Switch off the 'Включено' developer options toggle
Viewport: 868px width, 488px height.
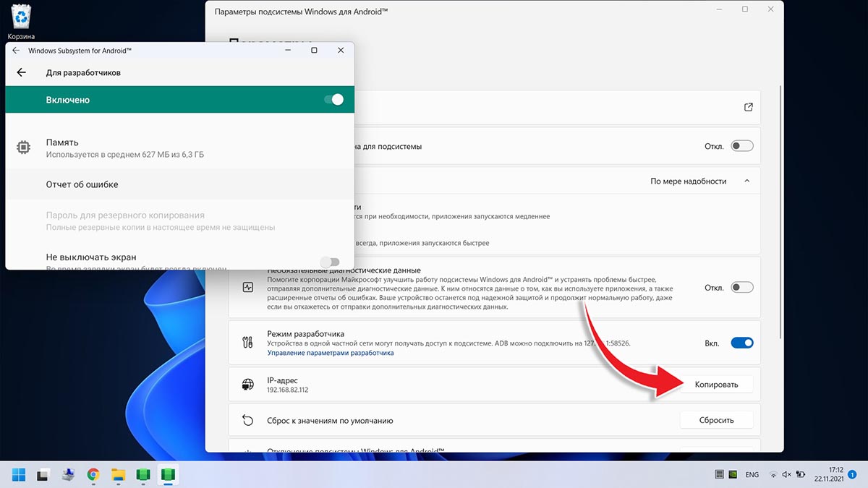(x=333, y=100)
